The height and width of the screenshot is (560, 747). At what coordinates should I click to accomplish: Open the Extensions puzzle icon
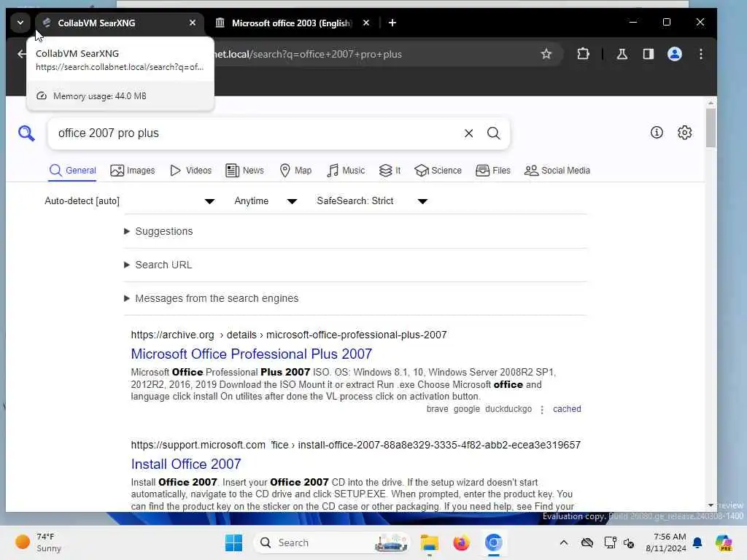[x=583, y=54]
